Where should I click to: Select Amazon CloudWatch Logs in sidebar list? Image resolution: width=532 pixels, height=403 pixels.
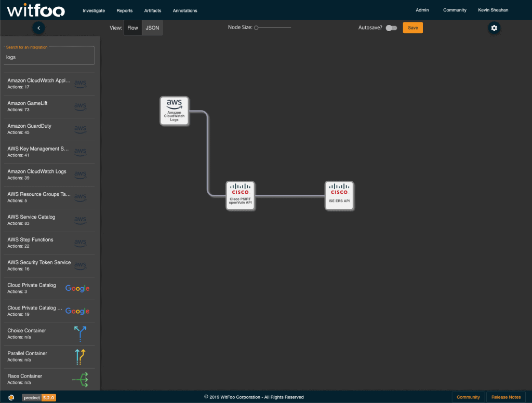click(37, 172)
